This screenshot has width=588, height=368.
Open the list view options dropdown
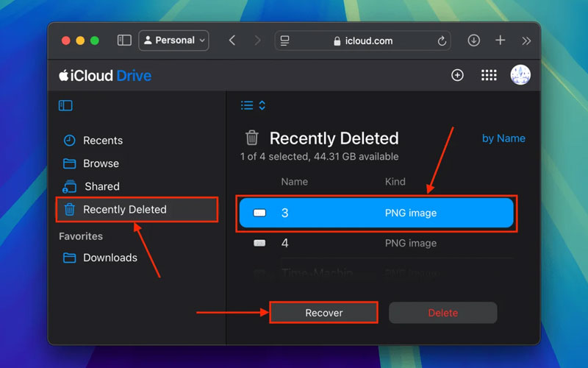point(253,105)
